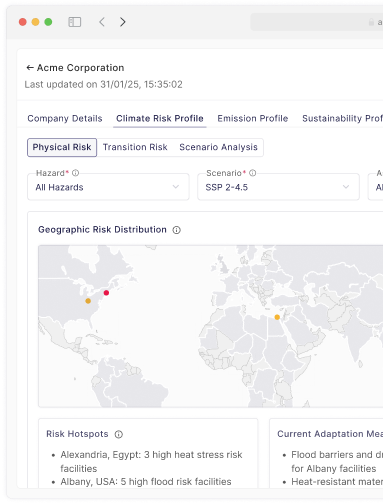The width and height of the screenshot is (383, 504).
Task: Go forward with browser forward arrow
Action: pos(123,22)
